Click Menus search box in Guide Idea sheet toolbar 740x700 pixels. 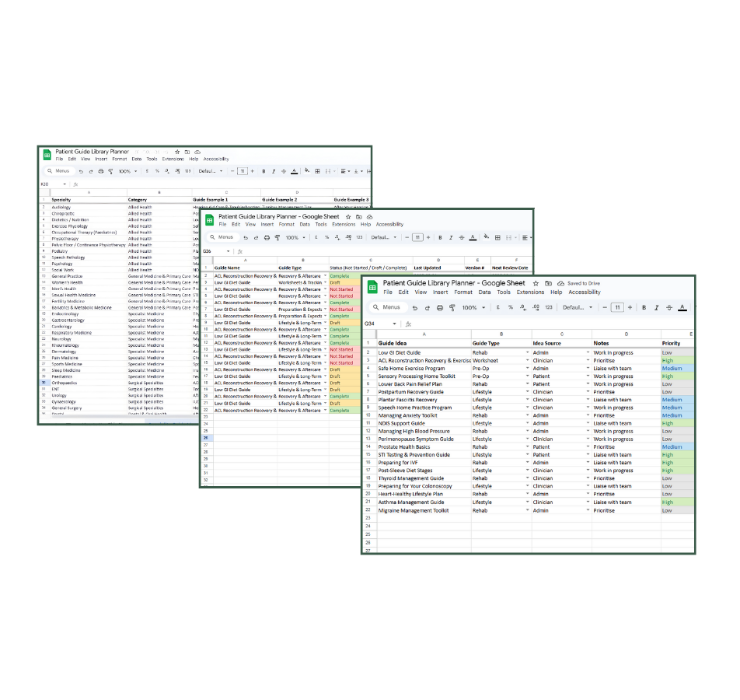point(390,307)
